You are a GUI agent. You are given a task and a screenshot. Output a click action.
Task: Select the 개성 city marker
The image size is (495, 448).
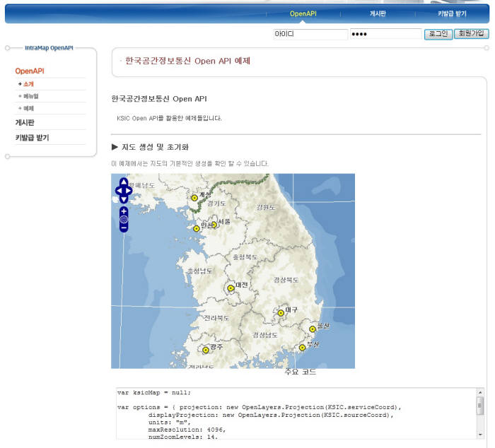(194, 198)
